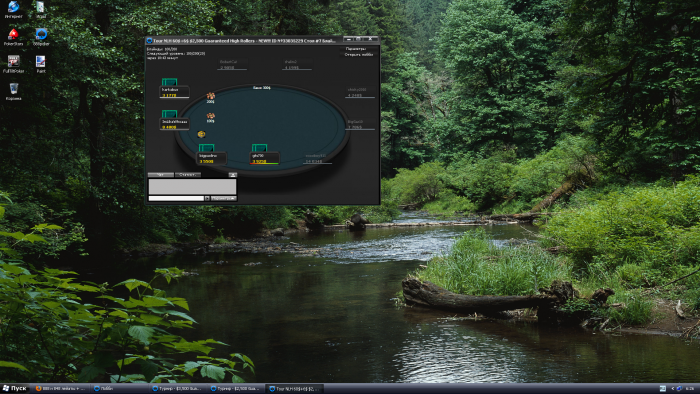Image resolution: width=700 pixels, height=394 pixels.
Task: Open the FullTiltPoker desktop shortcut
Action: pos(13,64)
